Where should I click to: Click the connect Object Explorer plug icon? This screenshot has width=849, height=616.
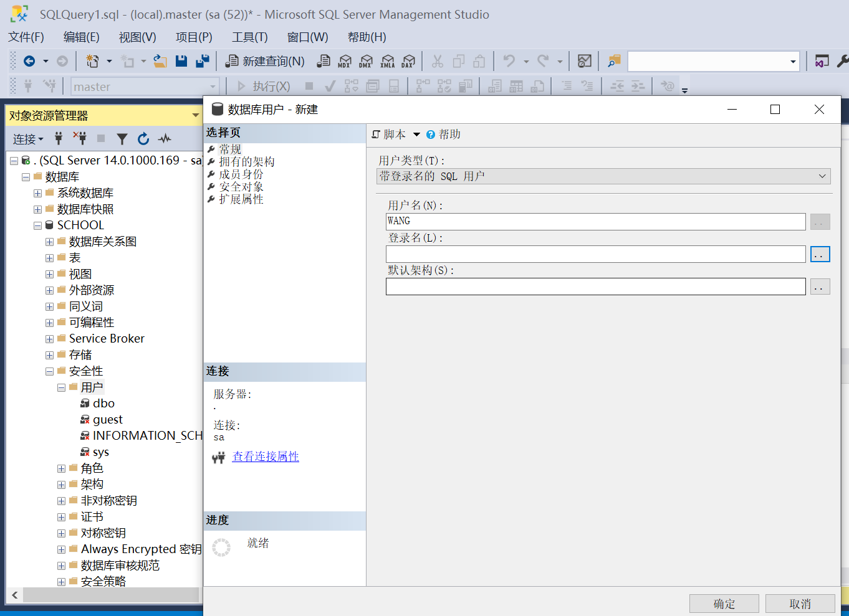pos(59,138)
